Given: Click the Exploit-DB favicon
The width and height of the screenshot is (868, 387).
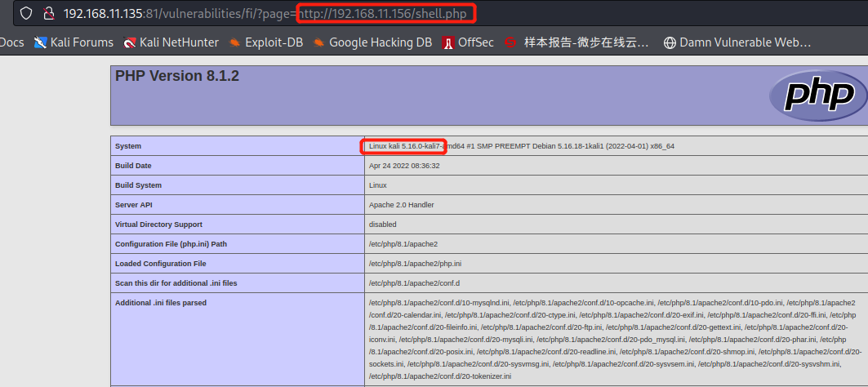Looking at the screenshot, I should click(234, 42).
